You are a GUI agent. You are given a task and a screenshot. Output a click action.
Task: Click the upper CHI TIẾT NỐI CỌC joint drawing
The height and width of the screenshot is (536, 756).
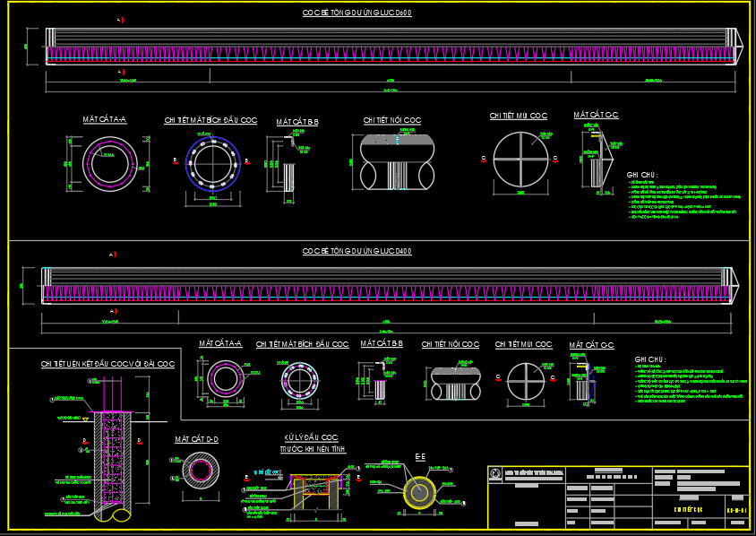391,160
